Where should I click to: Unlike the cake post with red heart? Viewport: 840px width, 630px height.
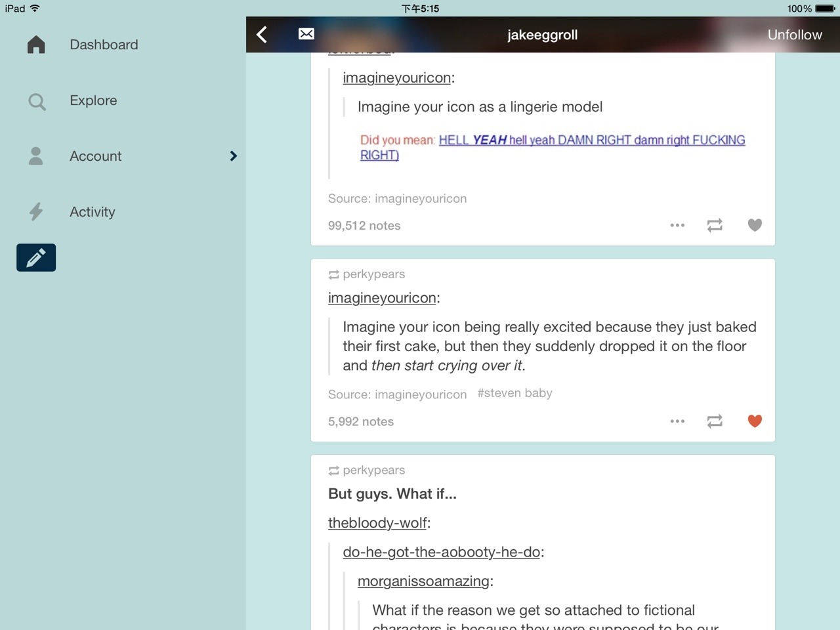click(x=755, y=421)
